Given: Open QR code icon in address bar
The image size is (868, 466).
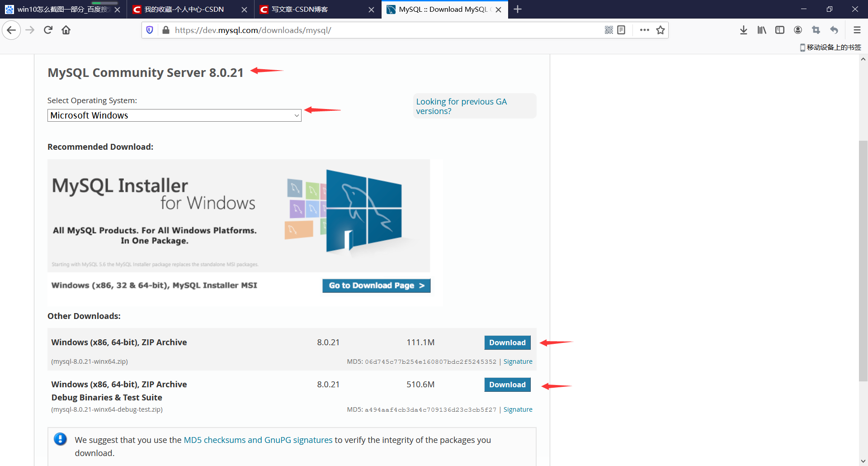Looking at the screenshot, I should click(x=609, y=30).
